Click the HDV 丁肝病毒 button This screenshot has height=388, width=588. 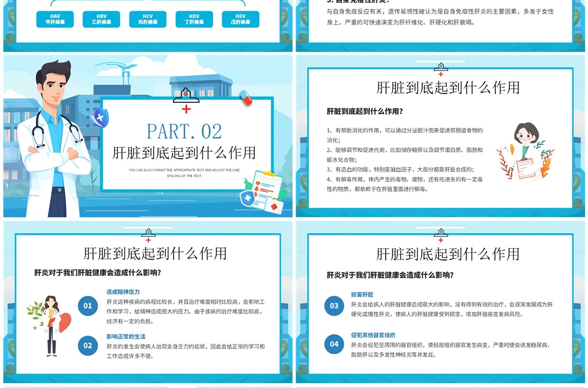tap(195, 19)
